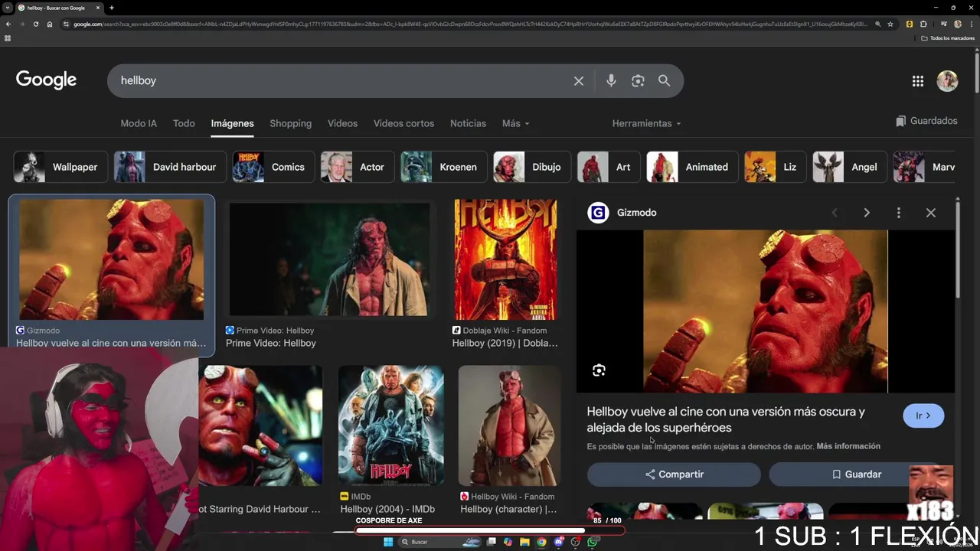This screenshot has height=551, width=980.
Task: Open Windows Start menu
Action: [x=388, y=542]
